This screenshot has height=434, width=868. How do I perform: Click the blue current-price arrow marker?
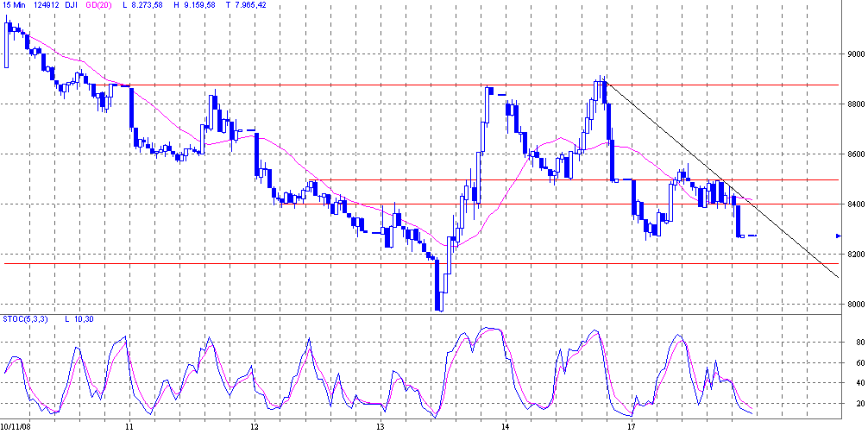click(838, 236)
